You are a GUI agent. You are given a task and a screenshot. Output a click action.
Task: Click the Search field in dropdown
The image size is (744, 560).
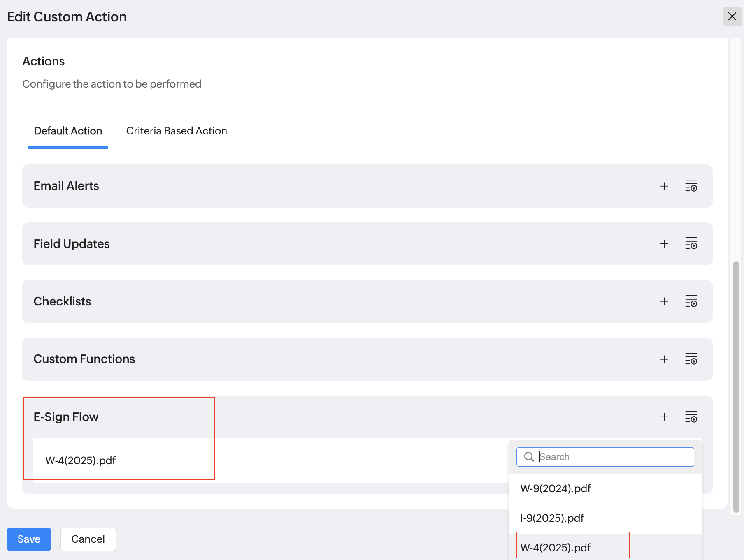coord(613,457)
